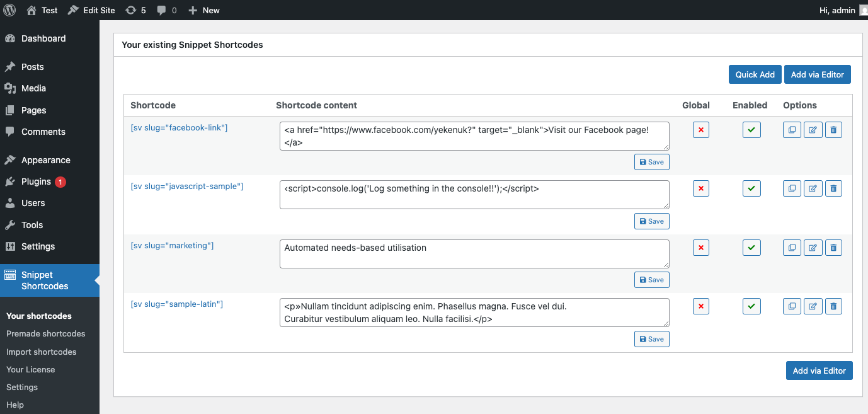This screenshot has width=868, height=414.
Task: Click into the javascript-sample content textarea
Action: point(474,195)
